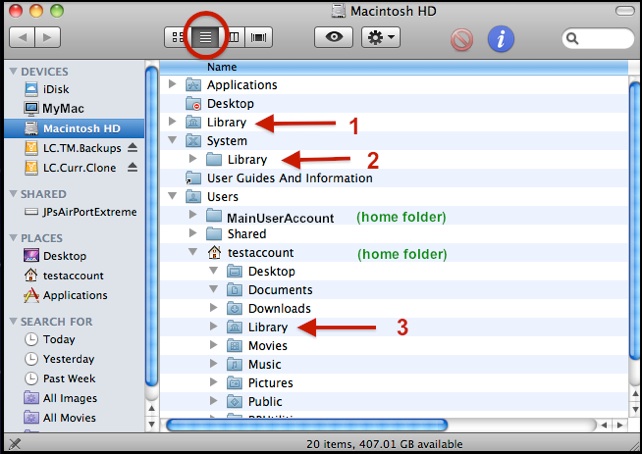Collapse the Users folder

click(x=173, y=197)
